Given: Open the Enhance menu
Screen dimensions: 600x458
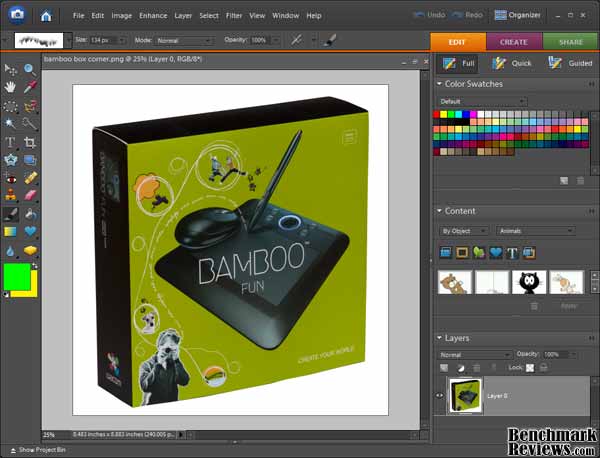Looking at the screenshot, I should tap(153, 16).
